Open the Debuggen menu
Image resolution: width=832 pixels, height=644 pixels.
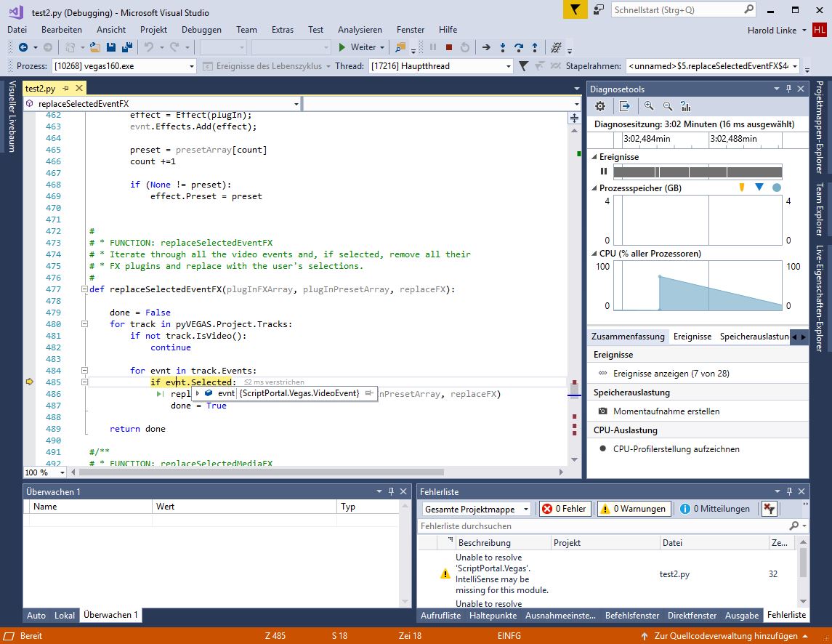[201, 30]
